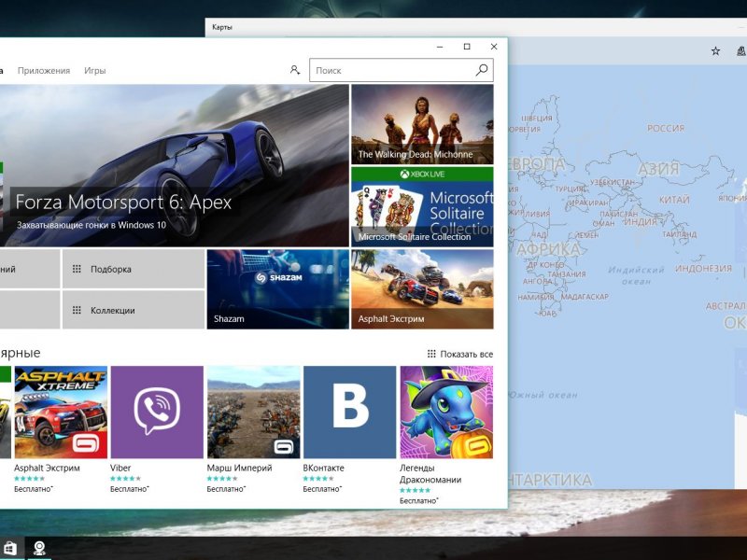Viewport: 747px width, 560px height.
Task: Open the Store icon in the taskbar
Action: 10,549
